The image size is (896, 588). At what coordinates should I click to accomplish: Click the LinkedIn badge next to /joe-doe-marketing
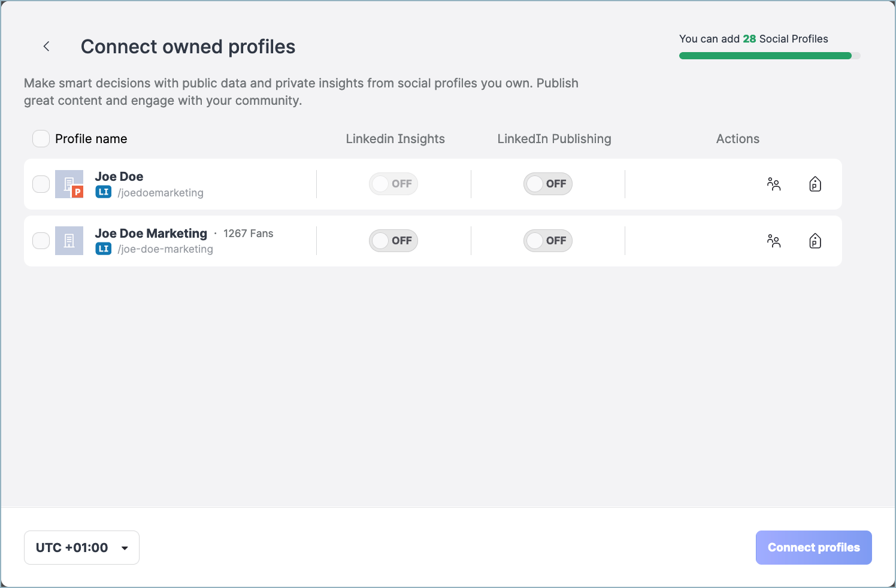103,248
